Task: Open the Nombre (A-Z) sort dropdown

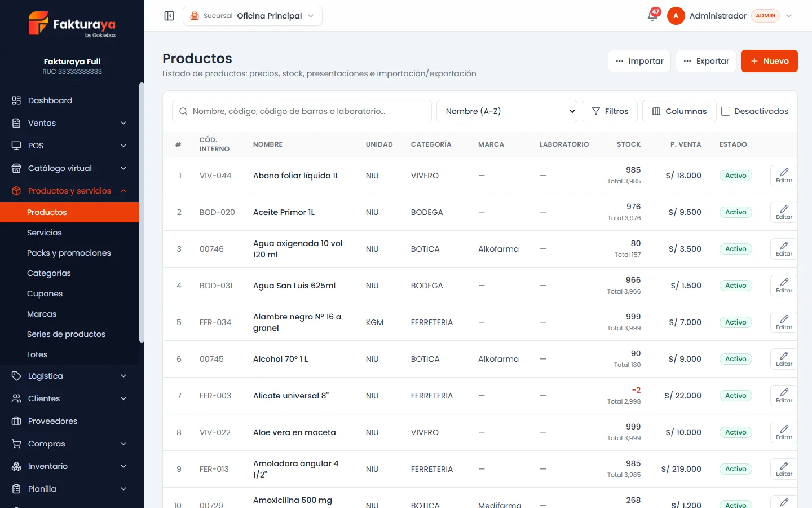Action: pyautogui.click(x=507, y=111)
